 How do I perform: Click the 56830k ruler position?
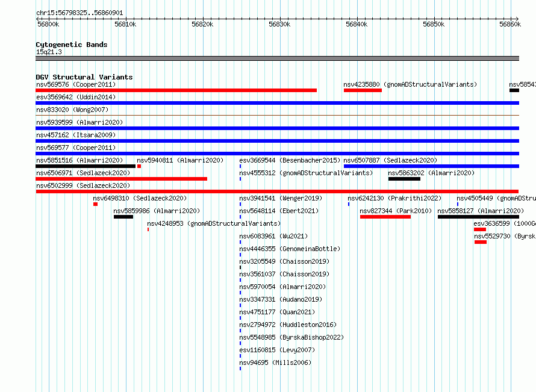[x=279, y=24]
